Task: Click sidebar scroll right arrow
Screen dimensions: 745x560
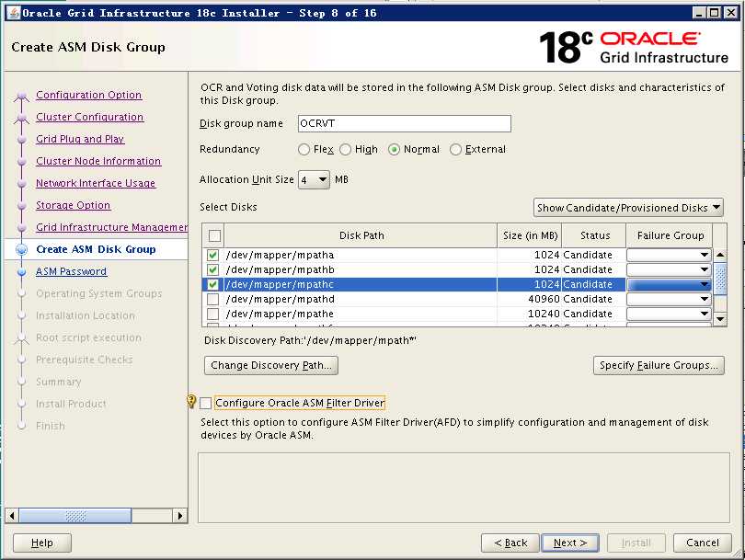Action: 180,515
